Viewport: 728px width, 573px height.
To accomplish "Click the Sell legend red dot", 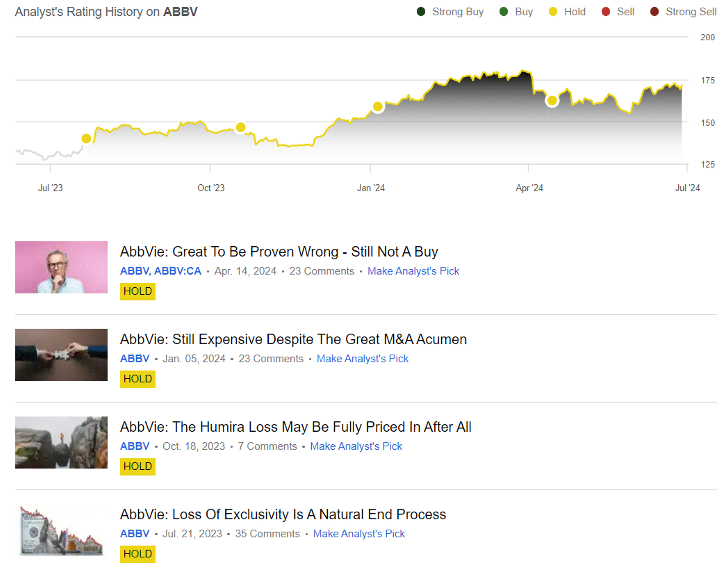I will click(605, 12).
